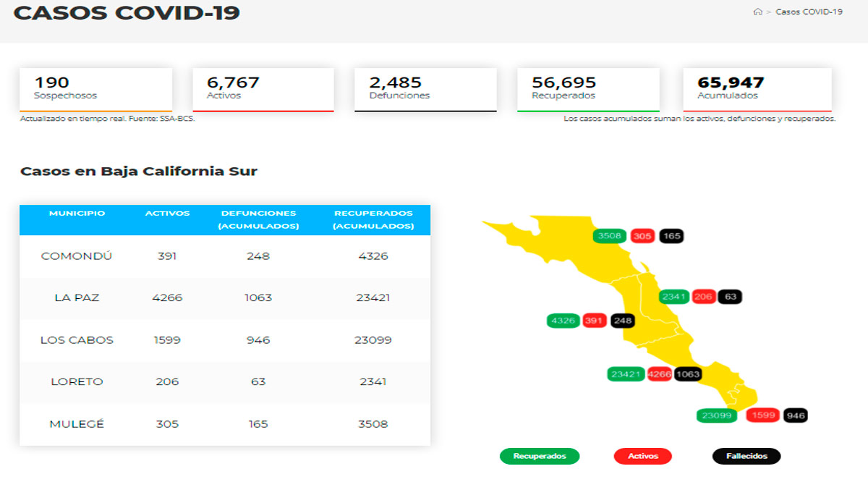Click green 23421 badge on the map
The height and width of the screenshot is (482, 868).
pyautogui.click(x=626, y=374)
